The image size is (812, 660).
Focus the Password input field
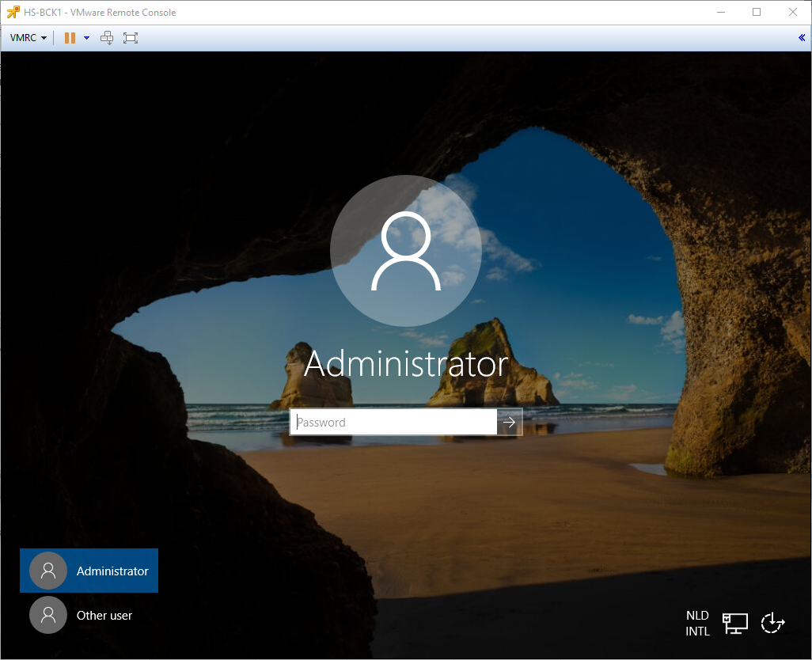pos(393,423)
